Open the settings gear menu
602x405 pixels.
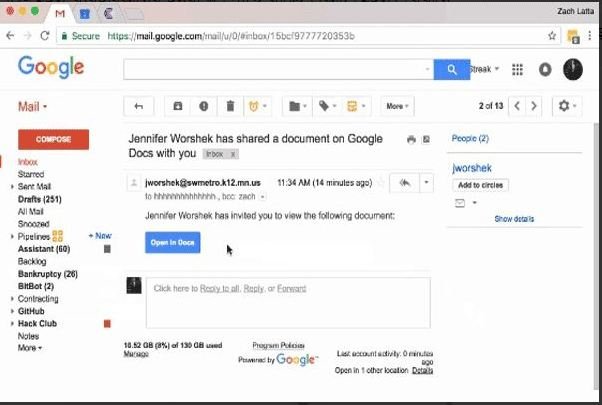(567, 106)
